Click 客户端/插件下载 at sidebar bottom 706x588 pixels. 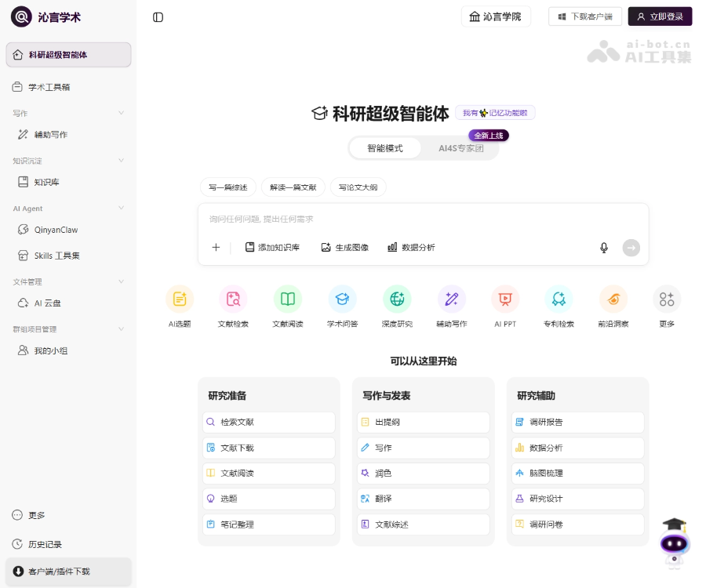(68, 572)
